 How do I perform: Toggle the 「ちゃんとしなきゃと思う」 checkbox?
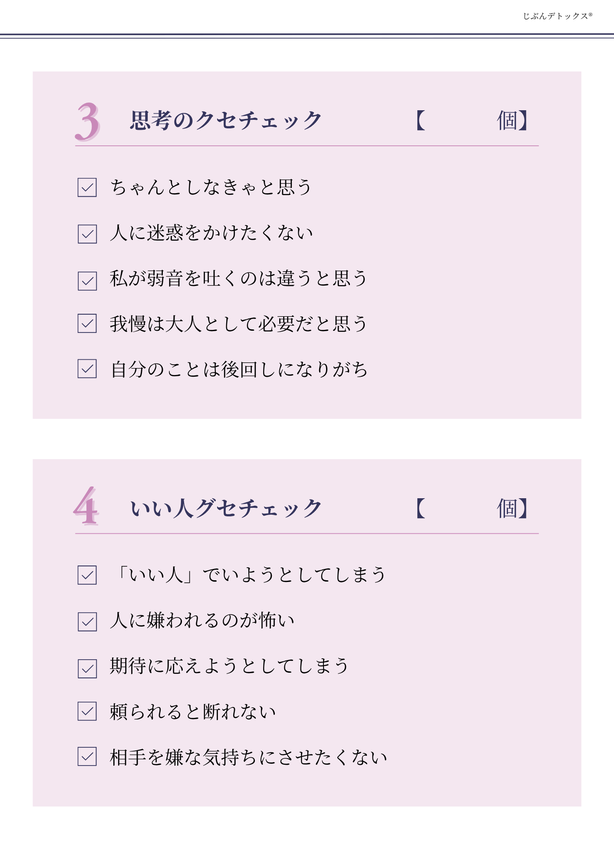pyautogui.click(x=87, y=187)
